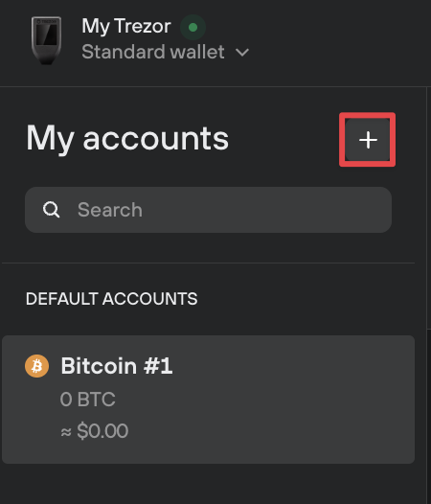Click the magnifying glass search icon

click(x=51, y=210)
